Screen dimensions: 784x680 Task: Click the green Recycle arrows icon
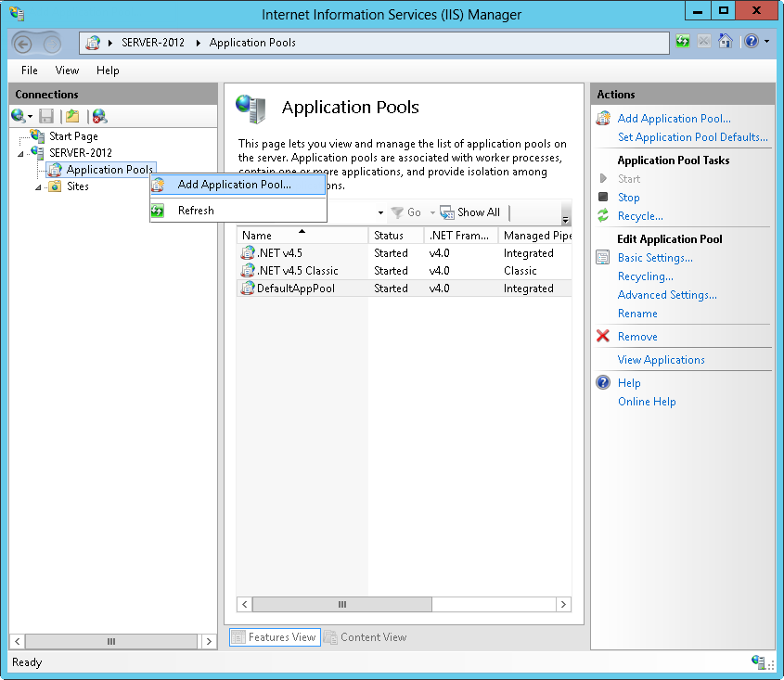[603, 215]
